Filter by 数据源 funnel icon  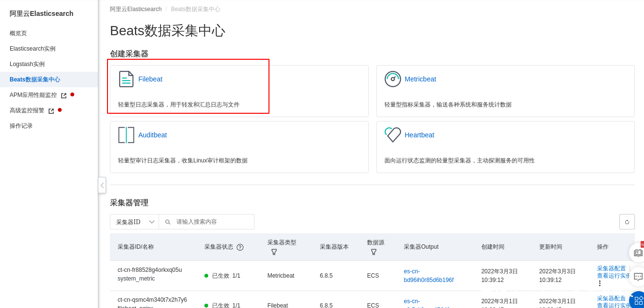tap(374, 252)
